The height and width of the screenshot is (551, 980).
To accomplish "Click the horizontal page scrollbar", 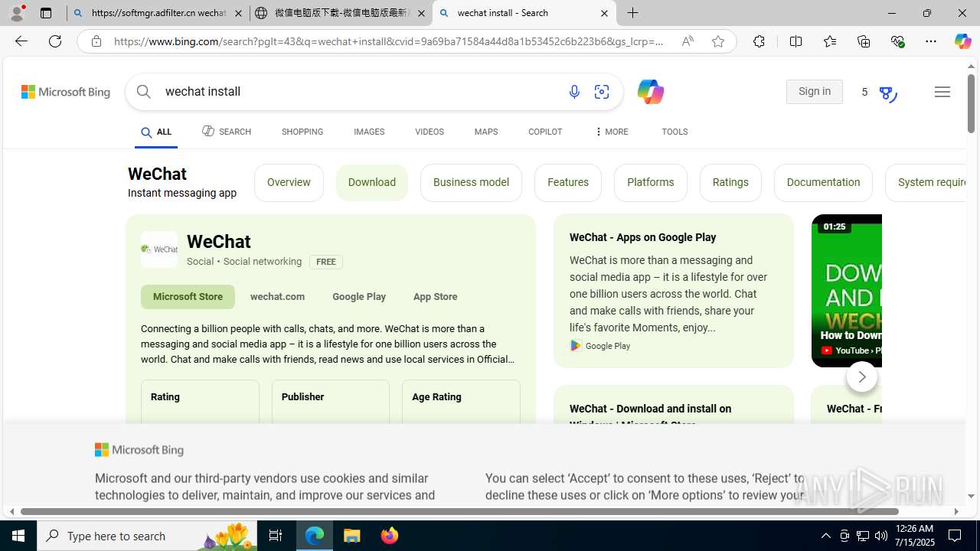I will [459, 511].
